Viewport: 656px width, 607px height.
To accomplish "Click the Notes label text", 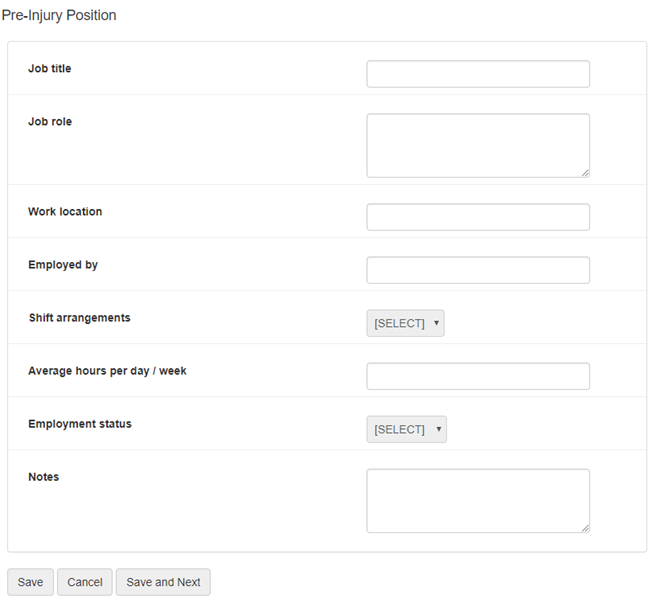I will coord(44,477).
